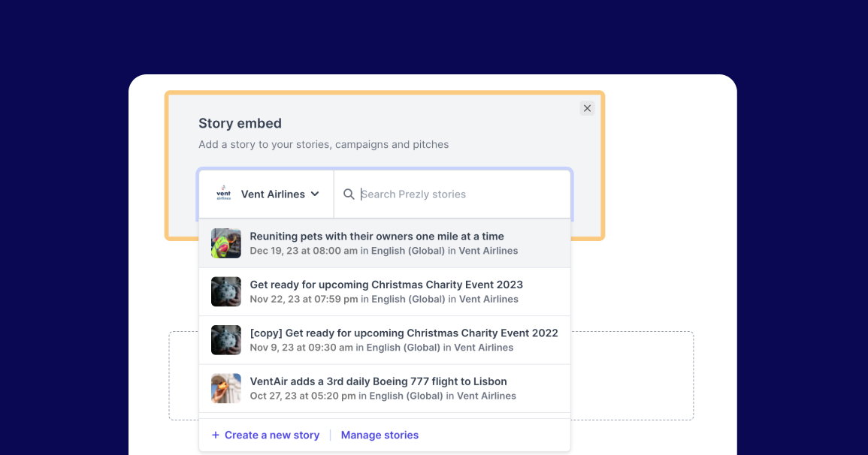Click thumbnail of Christmas Charity Event 2023
This screenshot has height=455, width=868.
(x=226, y=291)
